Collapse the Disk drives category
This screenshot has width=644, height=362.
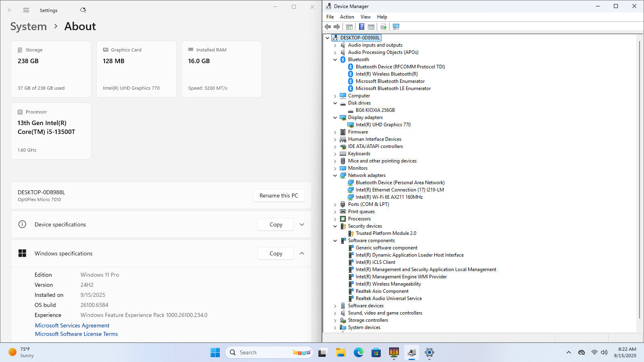click(x=335, y=103)
